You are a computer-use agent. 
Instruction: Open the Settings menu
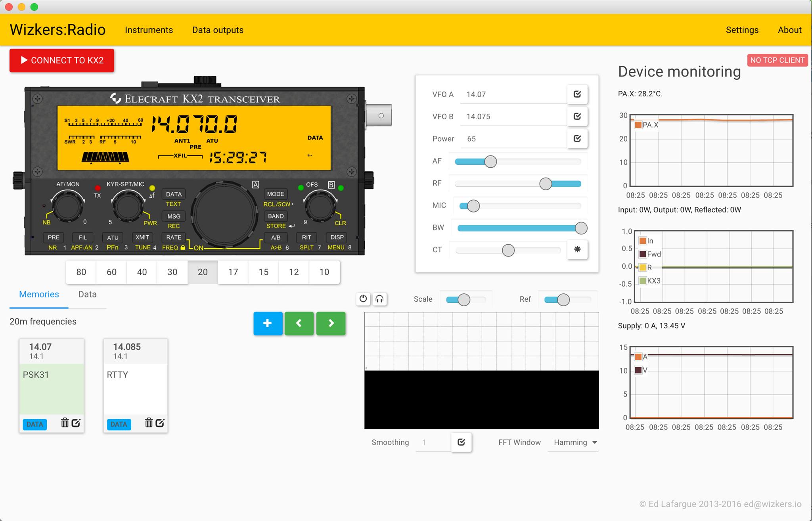tap(742, 30)
